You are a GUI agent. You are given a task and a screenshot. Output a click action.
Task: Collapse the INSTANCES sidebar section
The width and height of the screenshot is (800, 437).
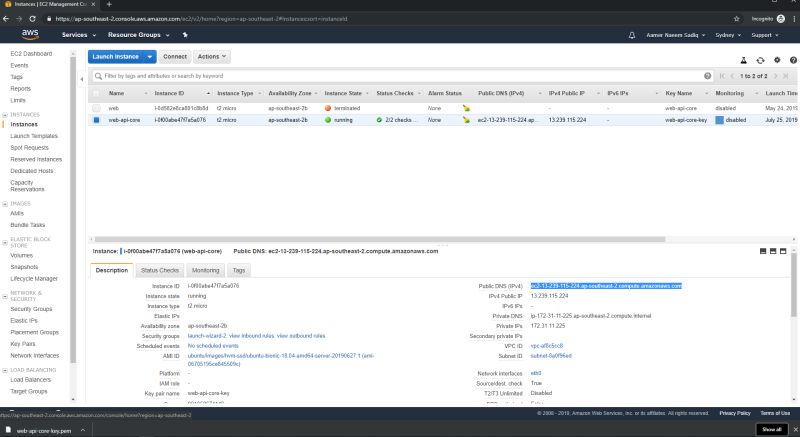[5, 115]
